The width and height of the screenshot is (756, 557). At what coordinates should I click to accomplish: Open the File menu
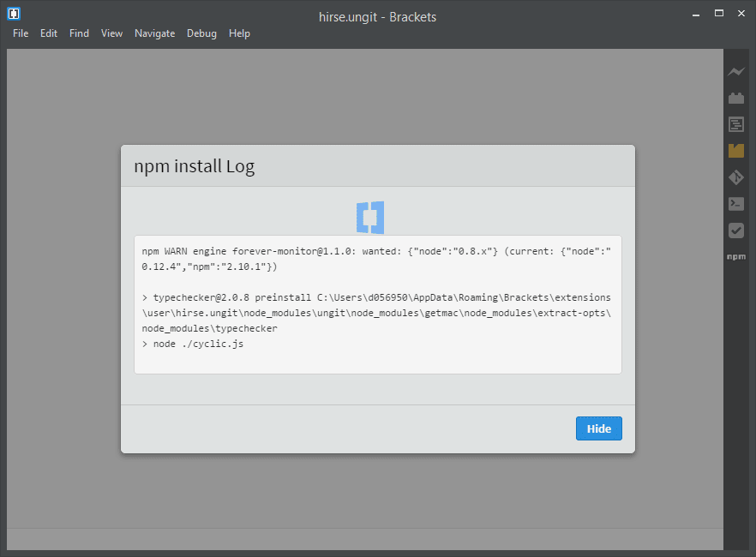coord(21,33)
